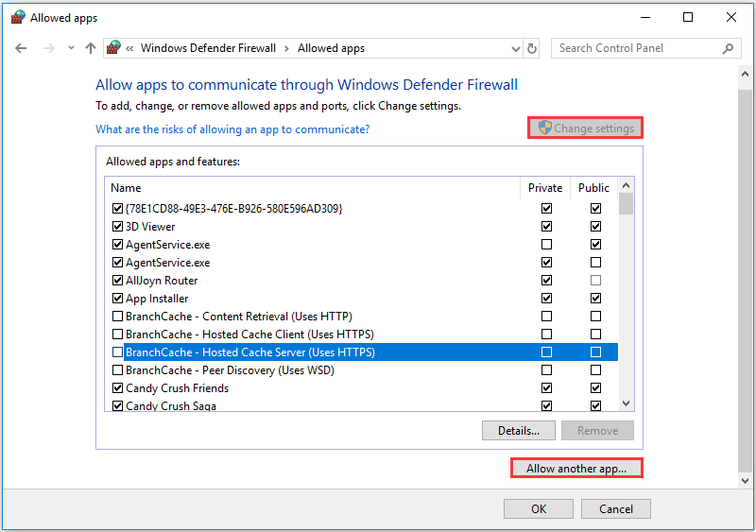Click Allowed apps breadcrumb
Screen dimensions: 756x532
332,48
